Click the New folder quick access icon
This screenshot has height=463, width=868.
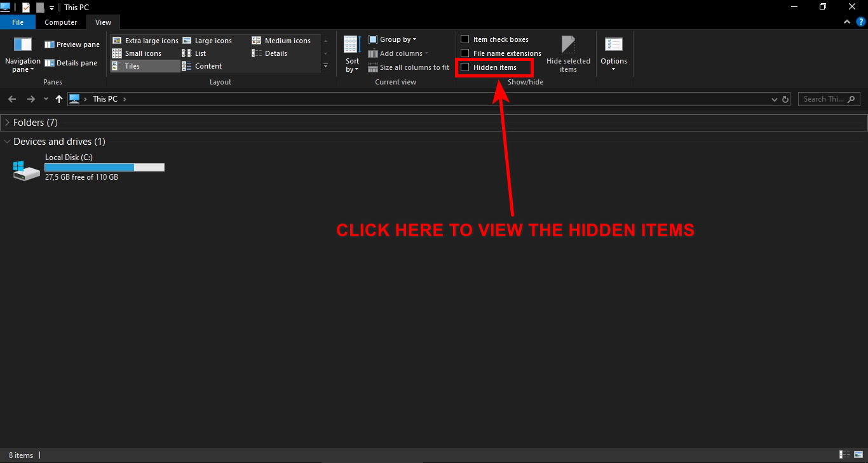click(40, 8)
